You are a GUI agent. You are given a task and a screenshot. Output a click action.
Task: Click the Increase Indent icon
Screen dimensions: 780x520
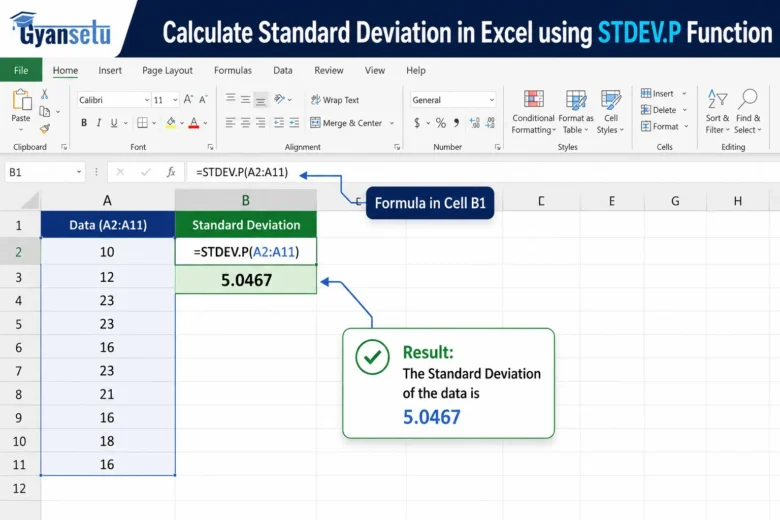[x=294, y=122]
